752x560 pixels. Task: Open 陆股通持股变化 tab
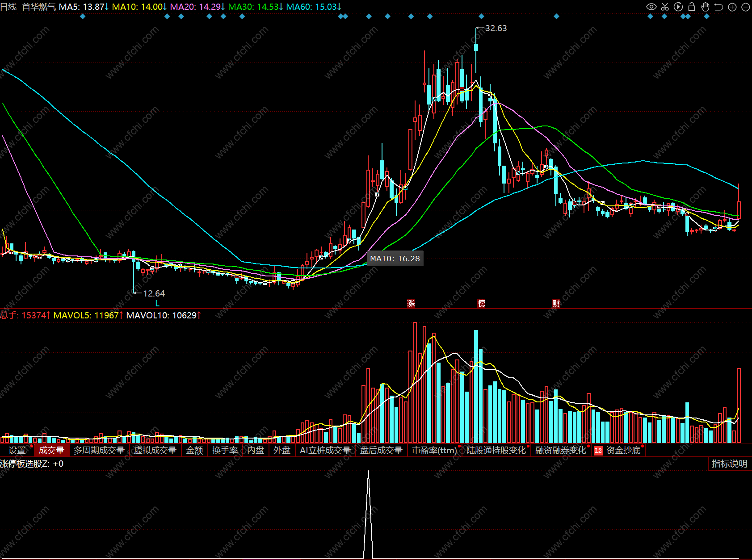(x=496, y=450)
